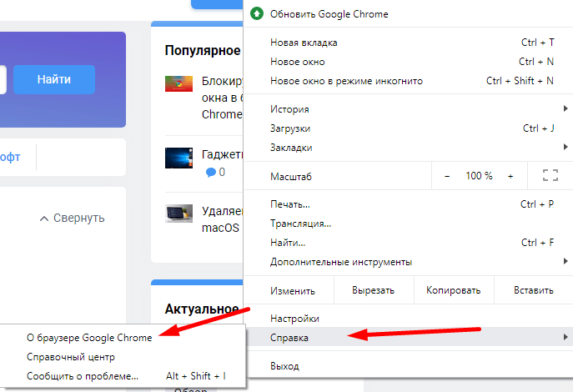Click the 0 comments count under Гаджеты
This screenshot has height=392, width=573.
[x=222, y=172]
